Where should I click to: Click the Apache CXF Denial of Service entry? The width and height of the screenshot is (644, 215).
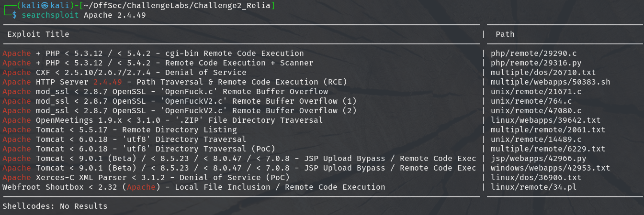(124, 73)
